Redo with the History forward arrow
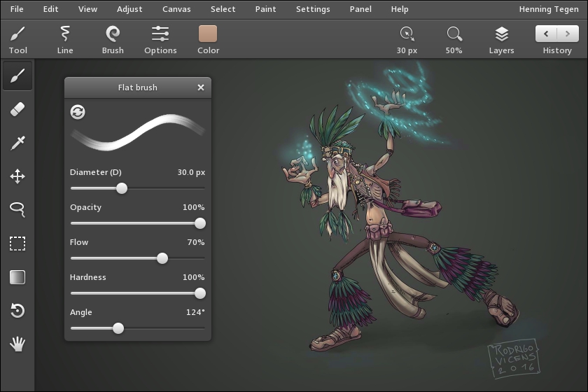Viewport: 588px width, 392px height. coord(568,34)
